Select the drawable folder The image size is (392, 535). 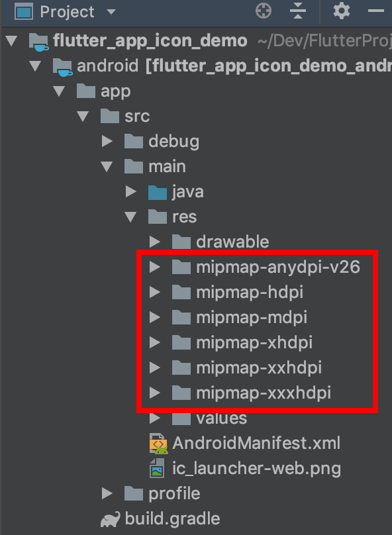coord(232,242)
